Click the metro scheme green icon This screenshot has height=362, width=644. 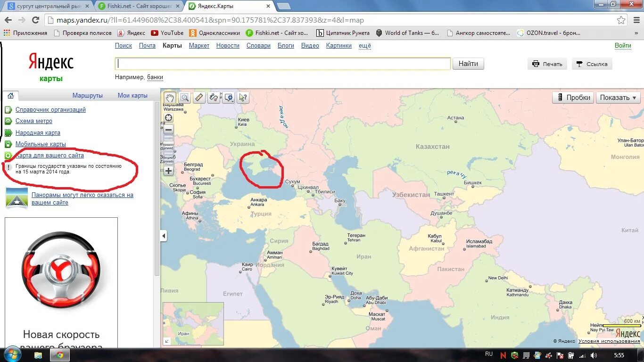point(8,121)
